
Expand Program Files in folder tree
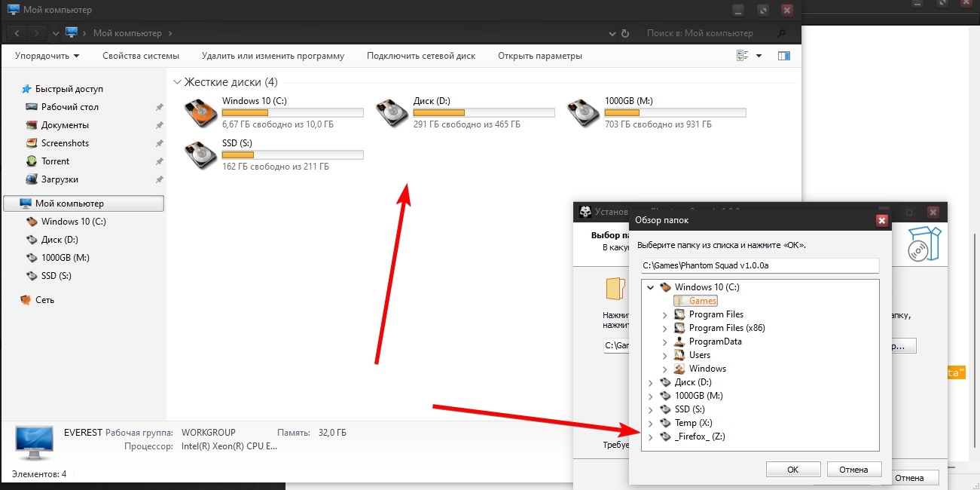pyautogui.click(x=664, y=315)
